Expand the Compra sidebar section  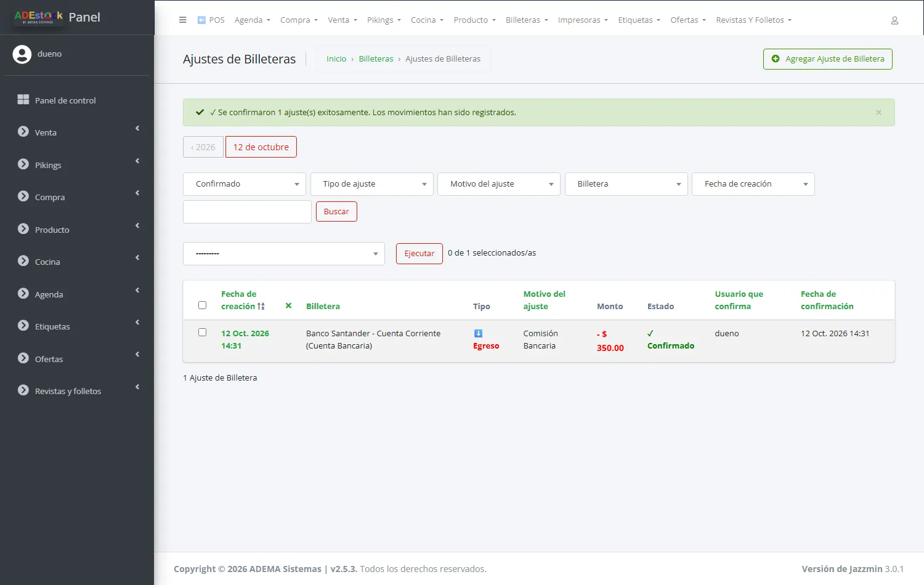point(77,197)
